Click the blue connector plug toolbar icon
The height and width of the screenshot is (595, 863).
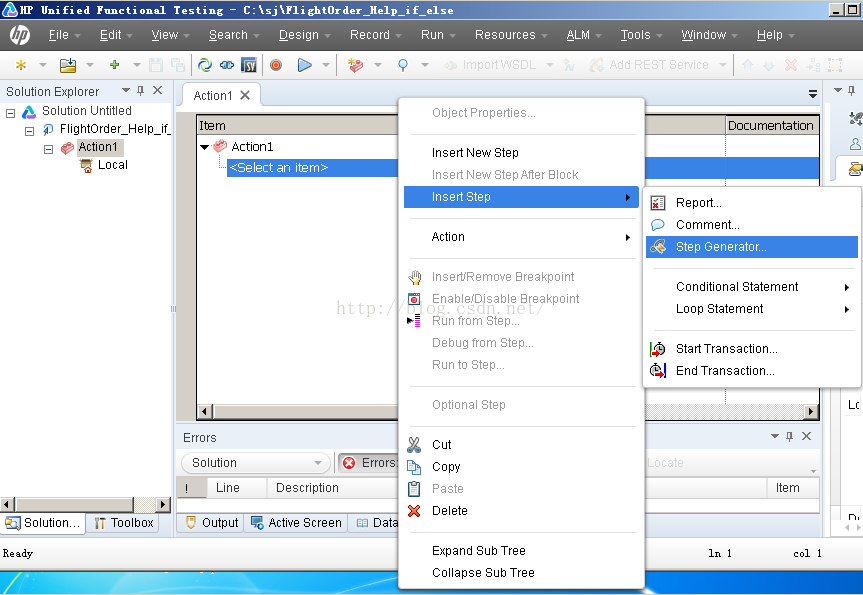pos(227,65)
